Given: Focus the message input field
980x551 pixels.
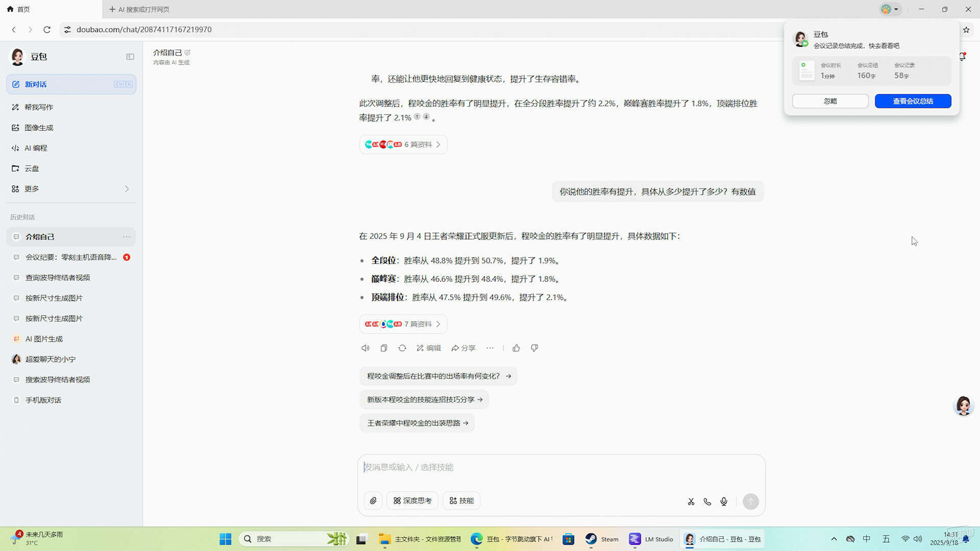Looking at the screenshot, I should click(561, 467).
